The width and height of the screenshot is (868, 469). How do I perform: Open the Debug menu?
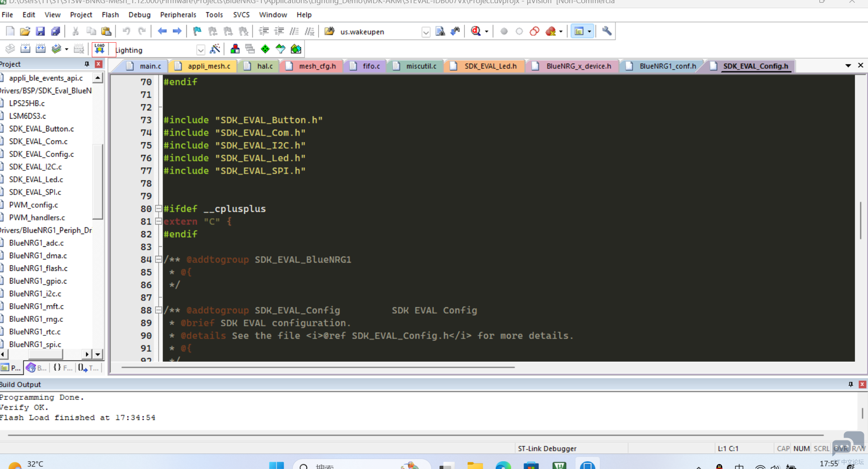(x=139, y=15)
